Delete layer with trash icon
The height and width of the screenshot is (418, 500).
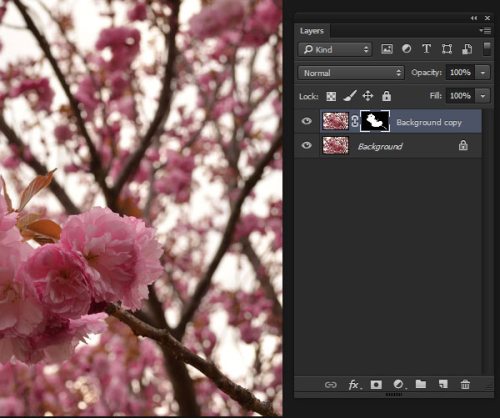[465, 385]
